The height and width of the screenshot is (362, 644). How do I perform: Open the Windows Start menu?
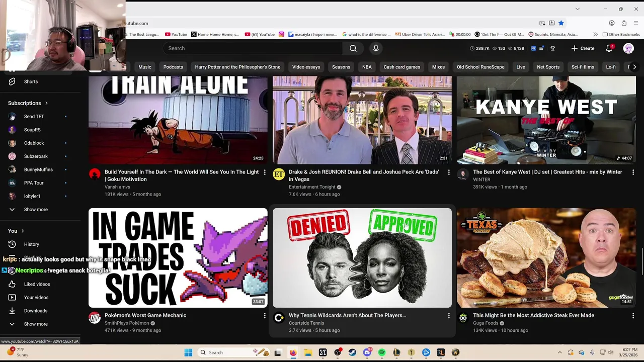[x=188, y=352]
